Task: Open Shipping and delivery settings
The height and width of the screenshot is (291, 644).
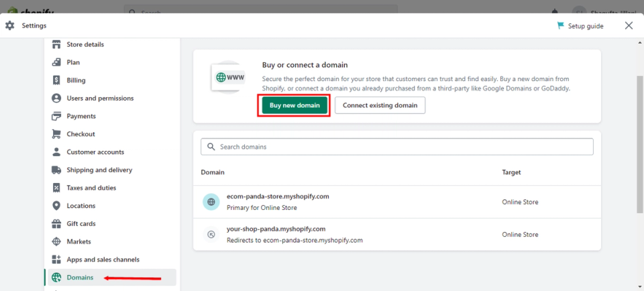Action: tap(99, 170)
